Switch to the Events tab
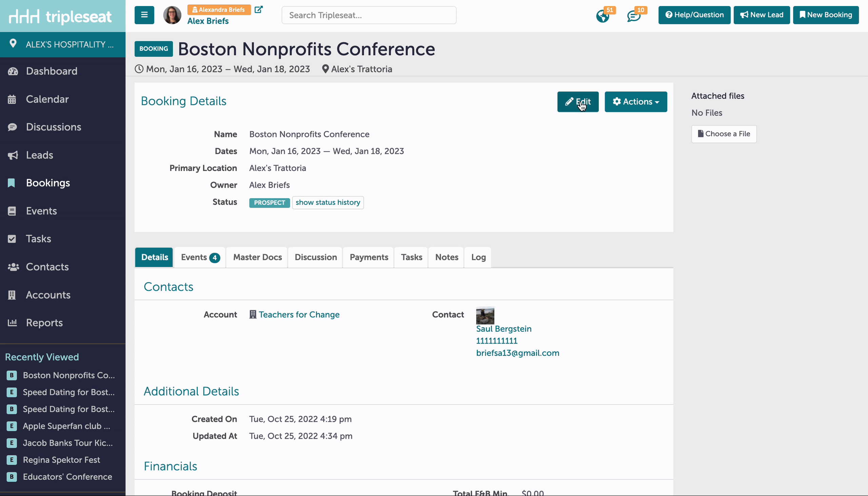 (200, 257)
